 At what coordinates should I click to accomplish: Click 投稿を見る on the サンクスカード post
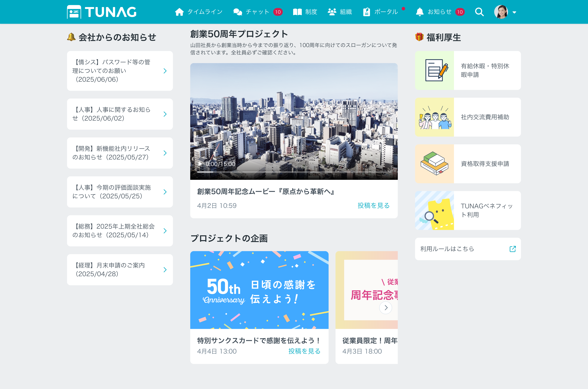(304, 351)
